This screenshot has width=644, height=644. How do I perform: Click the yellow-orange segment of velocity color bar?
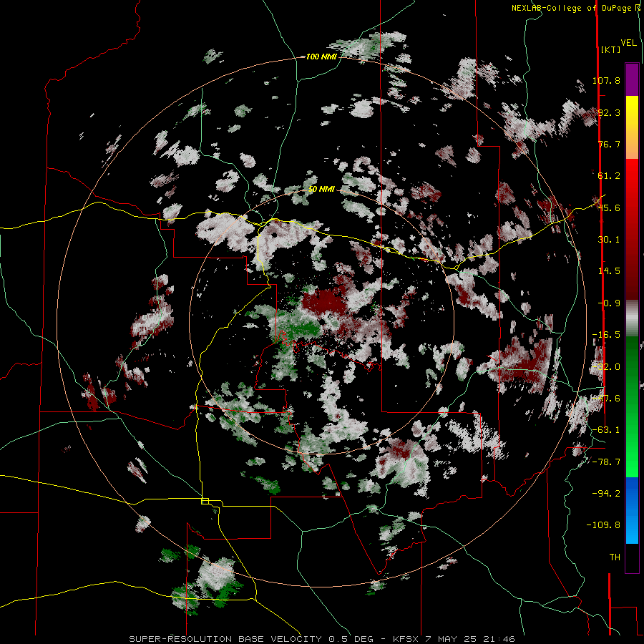632,127
